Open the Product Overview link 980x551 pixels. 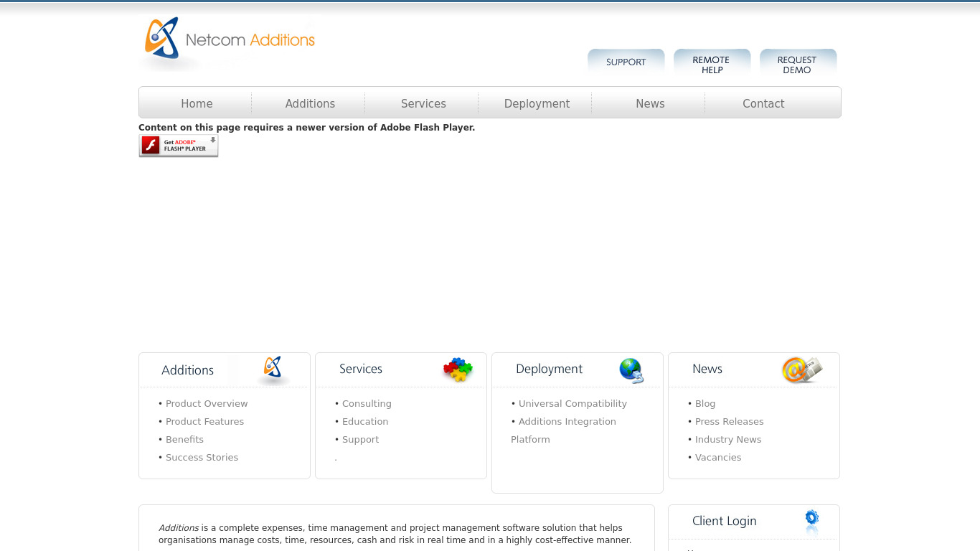click(207, 403)
